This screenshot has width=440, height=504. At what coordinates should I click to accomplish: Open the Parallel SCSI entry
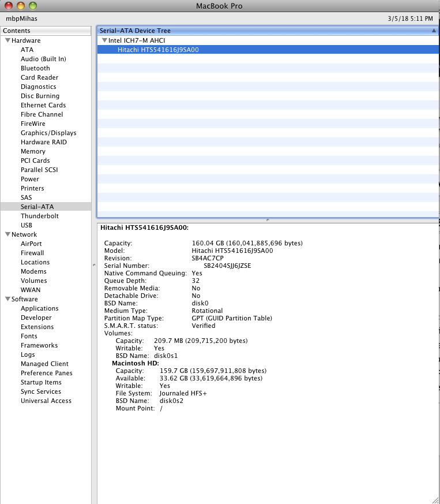click(39, 170)
